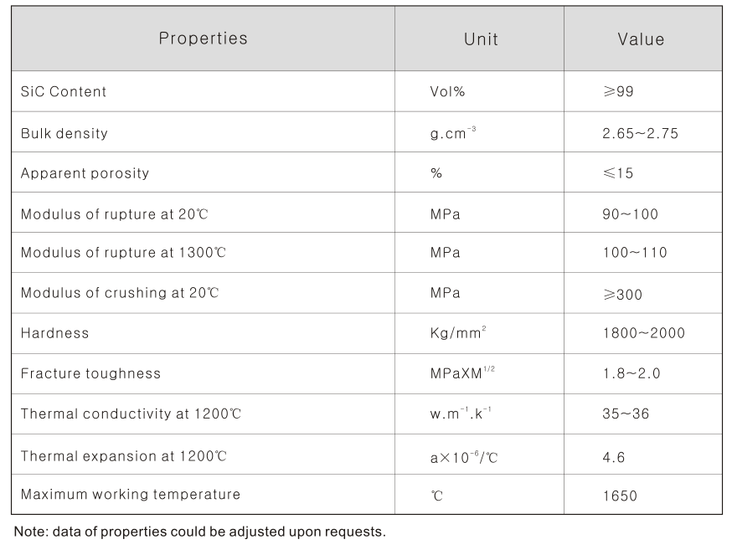
Task: Select the 1800~2000 hardness value
Action: point(643,333)
